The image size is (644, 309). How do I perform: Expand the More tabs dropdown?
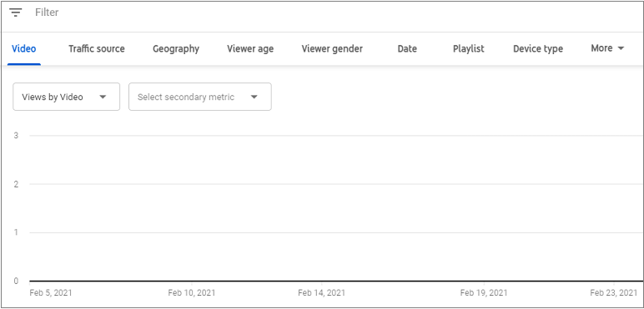tap(607, 48)
